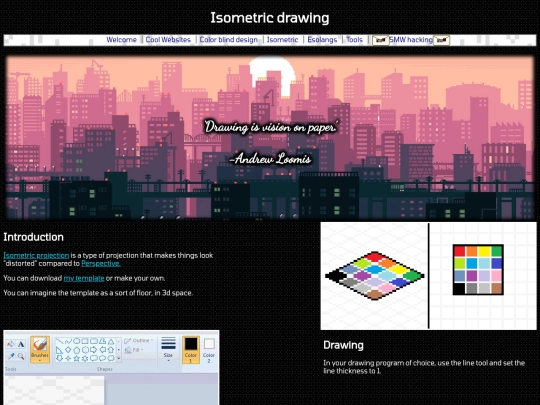This screenshot has height=405, width=540.
Task: Select the Up arrow shape
Action: [111, 350]
